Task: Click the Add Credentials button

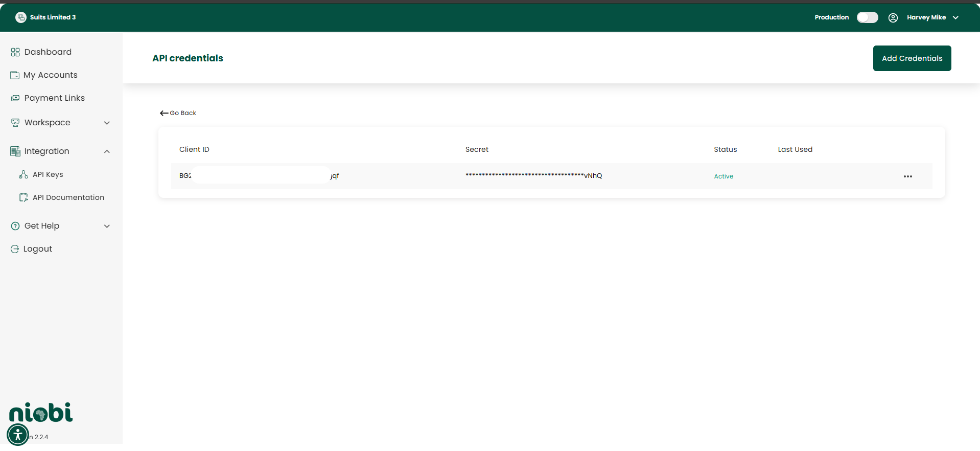Action: pos(912,58)
